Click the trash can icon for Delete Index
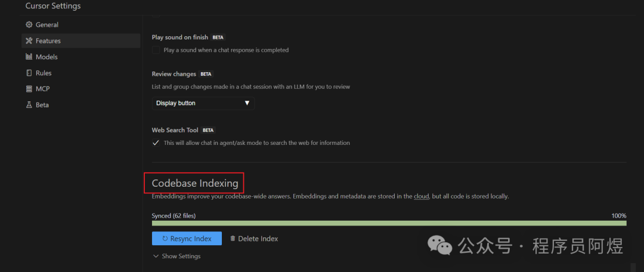The image size is (644, 272). coord(233,239)
